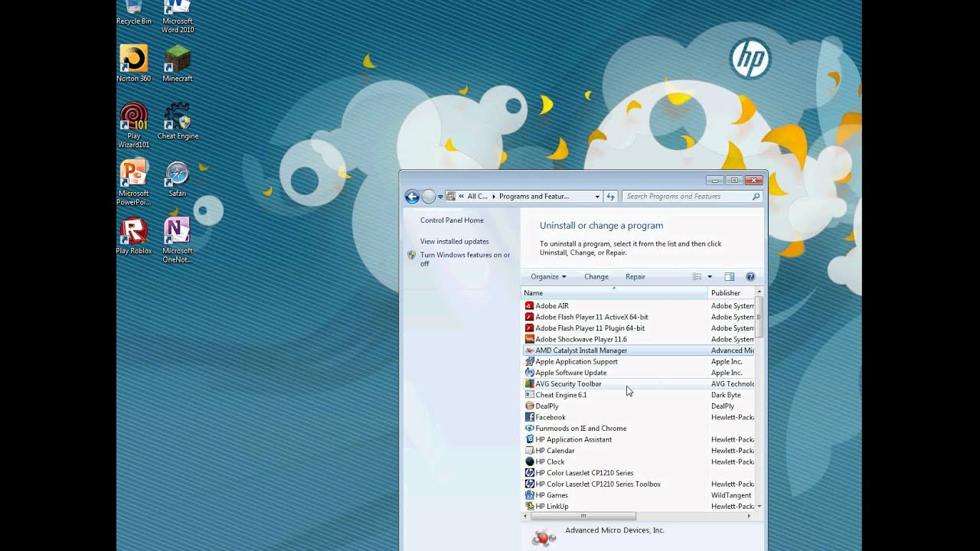Click the Dark Byte publisher cell
Image resolution: width=980 pixels, height=551 pixels.
726,395
